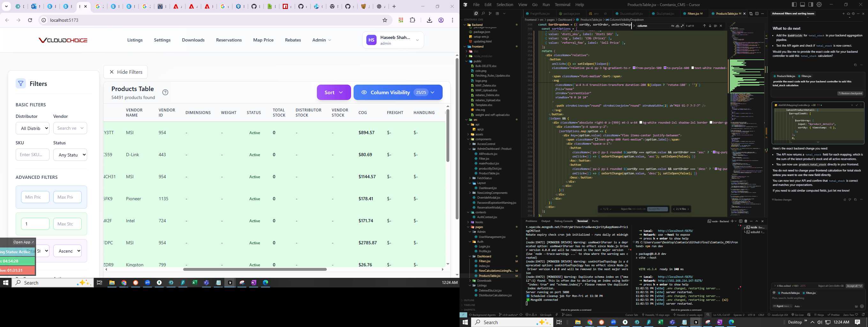Open the Ascending sort order dropdown
Viewport: 868px width, 327px height.
(x=67, y=251)
